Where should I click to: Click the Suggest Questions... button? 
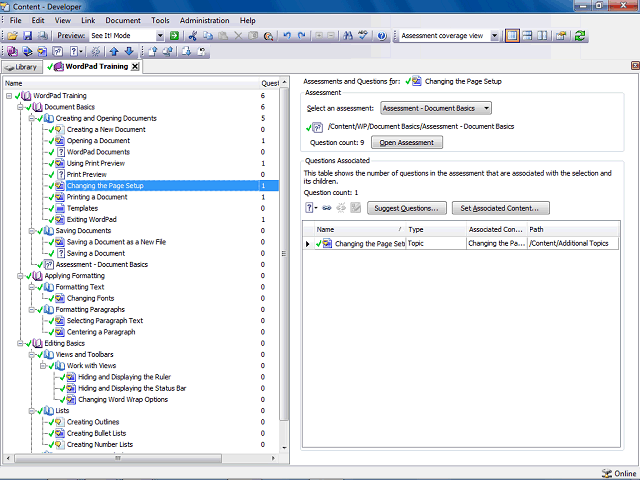click(407, 208)
